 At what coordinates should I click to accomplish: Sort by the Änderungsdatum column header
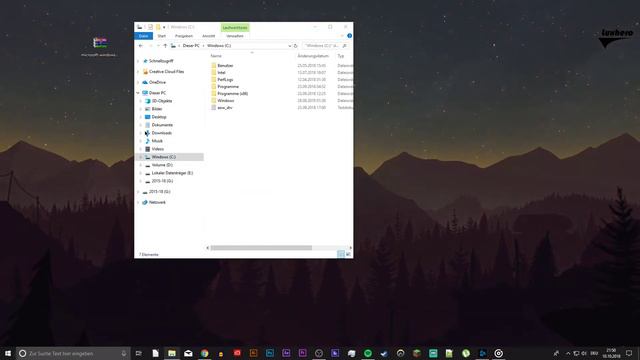[x=313, y=56]
